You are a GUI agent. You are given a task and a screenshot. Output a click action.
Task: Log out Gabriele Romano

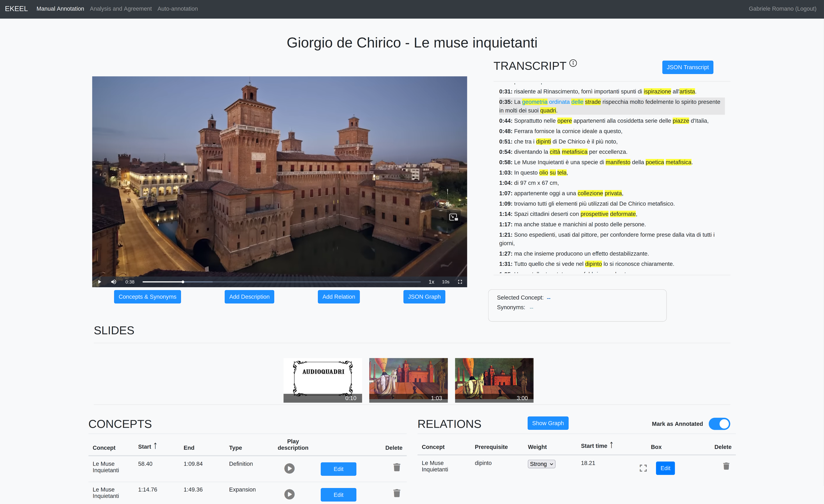[x=782, y=9]
